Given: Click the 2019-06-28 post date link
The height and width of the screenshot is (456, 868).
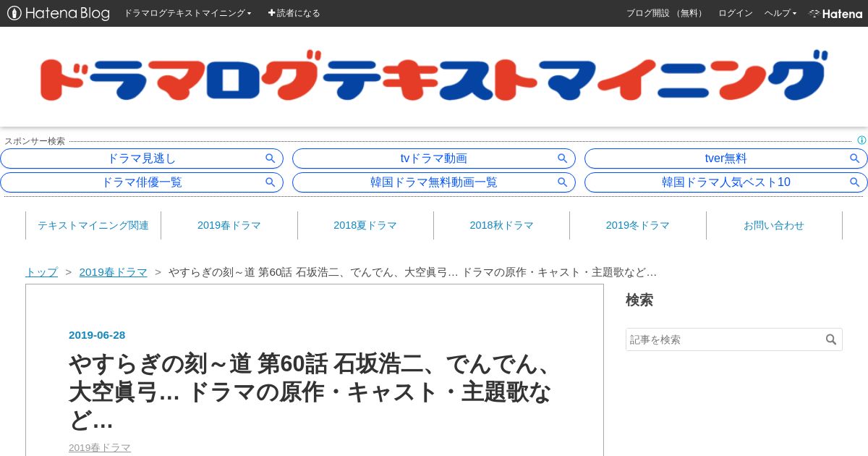Looking at the screenshot, I should 97,334.
